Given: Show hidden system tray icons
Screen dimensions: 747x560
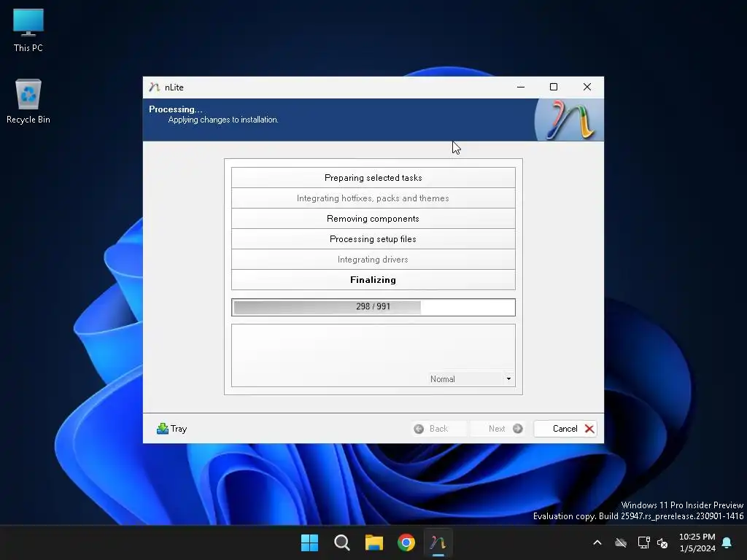Looking at the screenshot, I should [x=597, y=542].
